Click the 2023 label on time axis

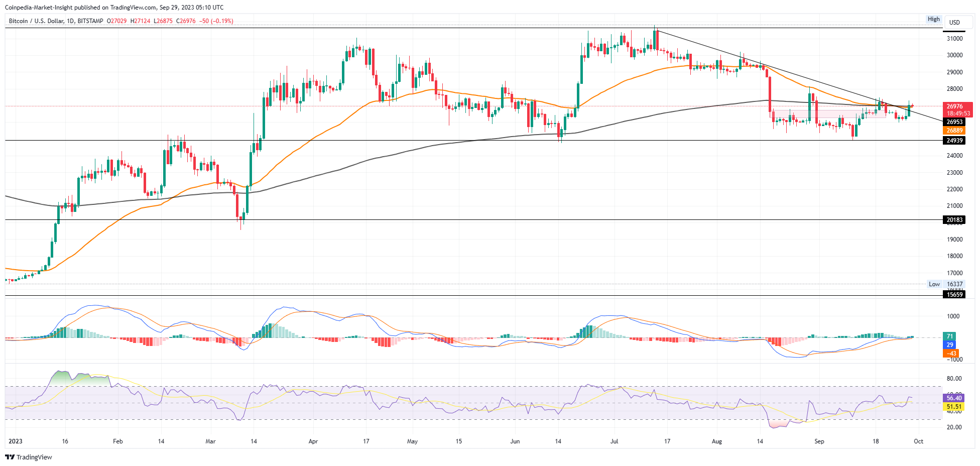16,441
